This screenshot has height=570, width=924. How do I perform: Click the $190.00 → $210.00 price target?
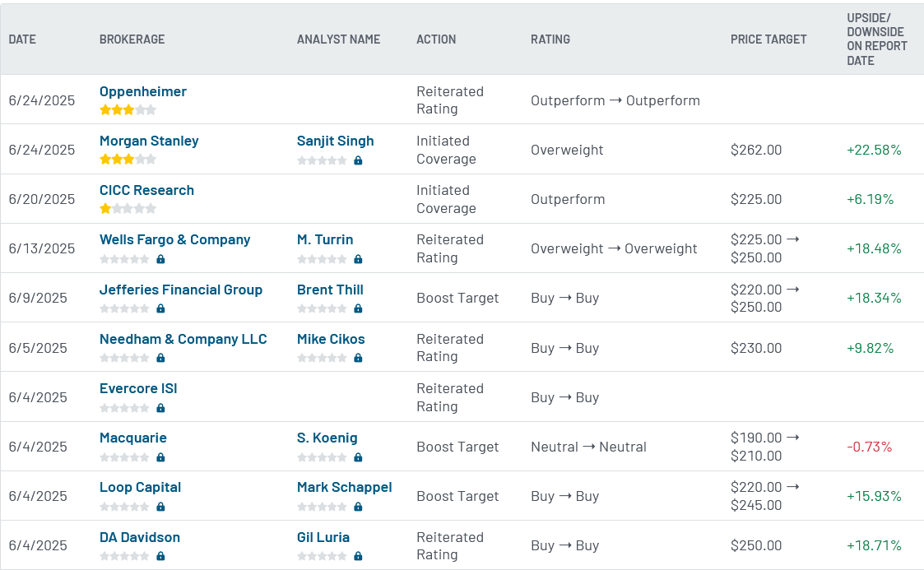point(765,447)
